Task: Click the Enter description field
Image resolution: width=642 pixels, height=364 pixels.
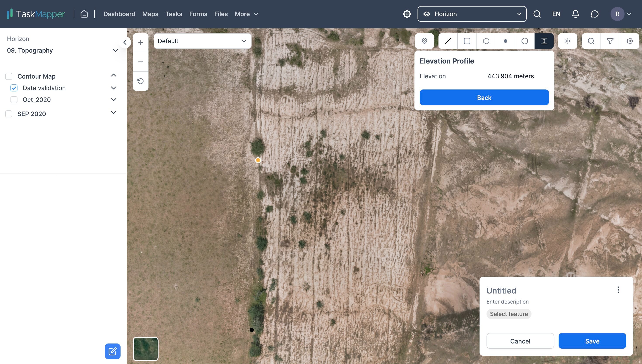Action: point(507,302)
